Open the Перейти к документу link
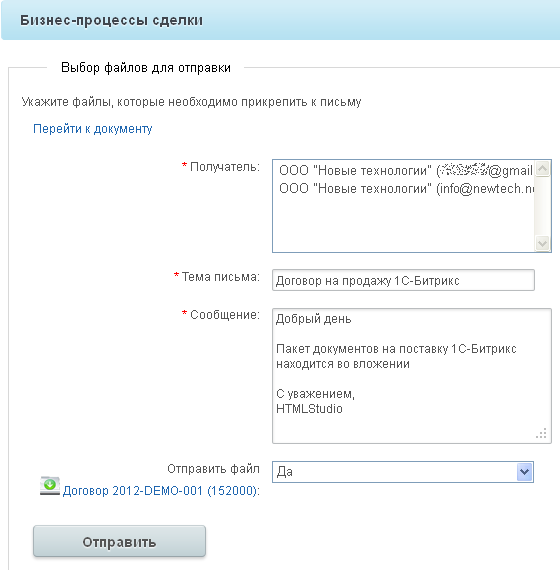This screenshot has width=560, height=570. click(x=92, y=129)
